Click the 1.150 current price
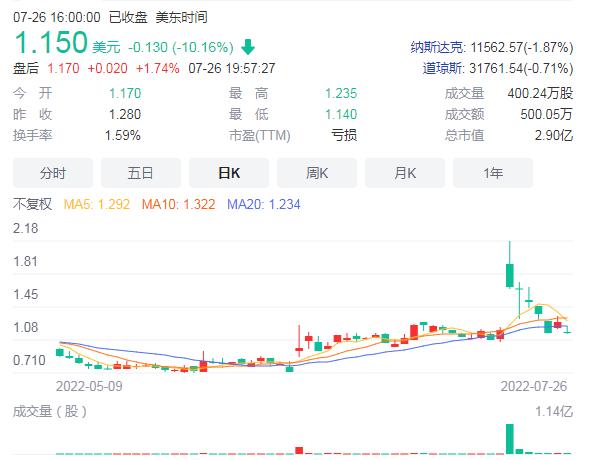594x460 pixels. pyautogui.click(x=51, y=42)
